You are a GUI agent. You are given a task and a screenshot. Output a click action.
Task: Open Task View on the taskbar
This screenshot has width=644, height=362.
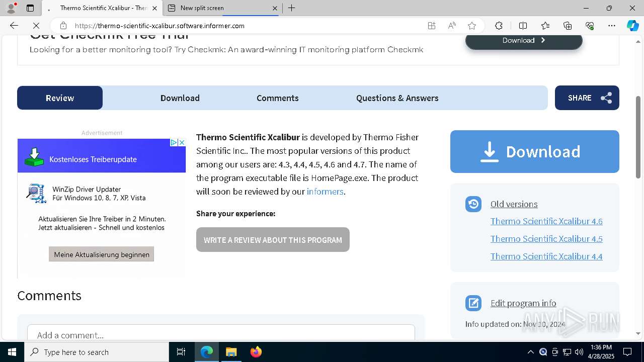coord(181,352)
